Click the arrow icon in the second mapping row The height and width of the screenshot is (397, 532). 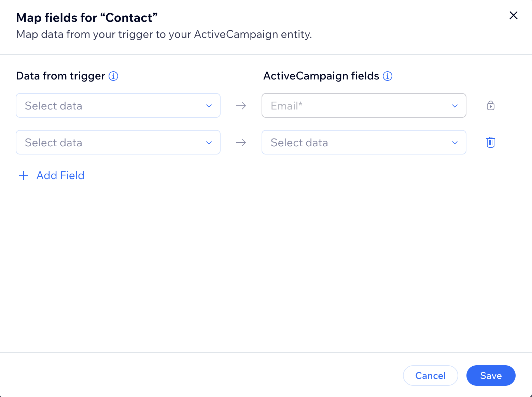coord(241,143)
